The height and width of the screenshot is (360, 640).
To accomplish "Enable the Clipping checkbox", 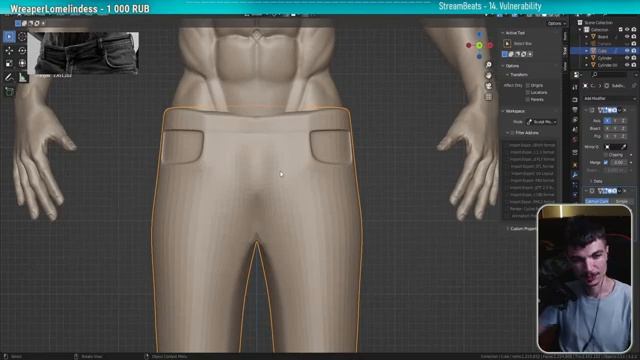I will click(x=605, y=155).
